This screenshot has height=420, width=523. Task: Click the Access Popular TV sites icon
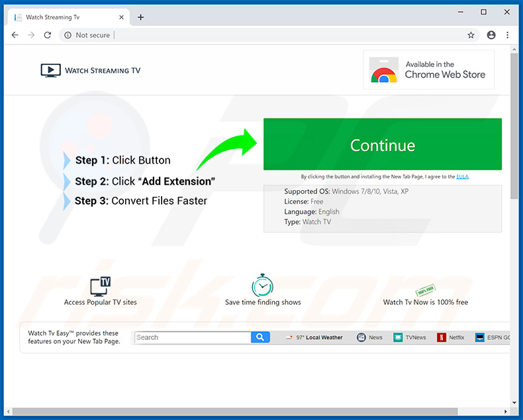[x=101, y=286]
